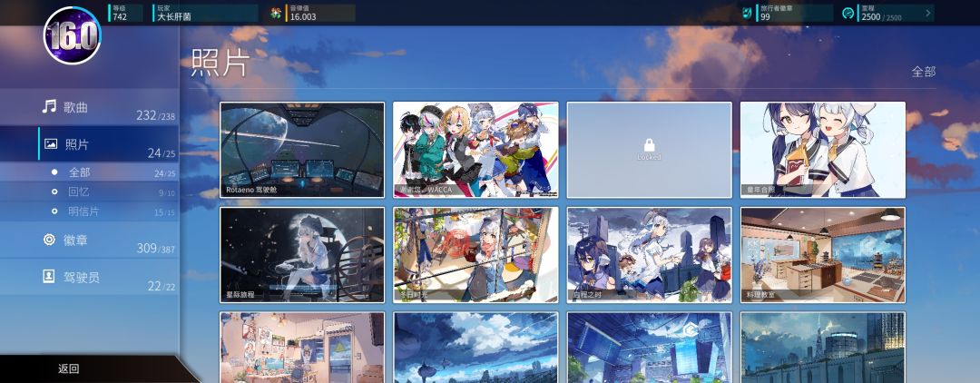Screen dimensions: 980x383
Task: Click the pilot portrait icon beside 驾驶员
Action: [x=49, y=276]
